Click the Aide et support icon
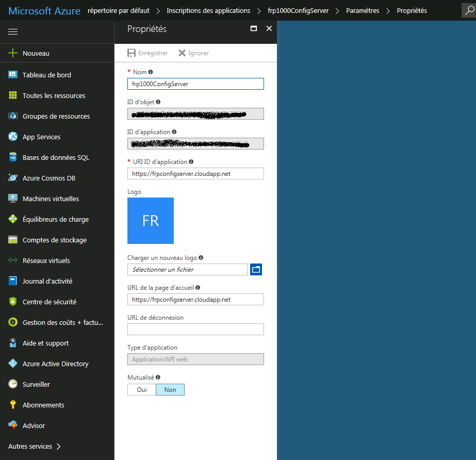 pos(13,343)
